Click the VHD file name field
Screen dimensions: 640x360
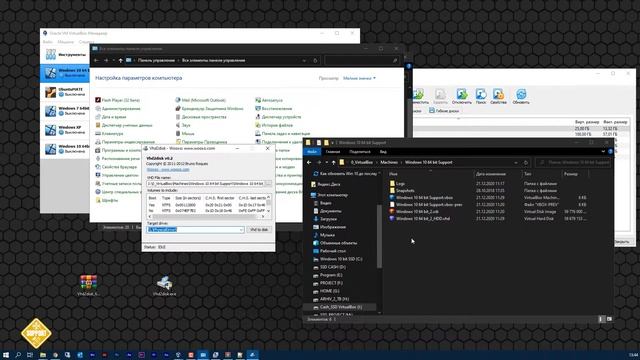point(205,184)
